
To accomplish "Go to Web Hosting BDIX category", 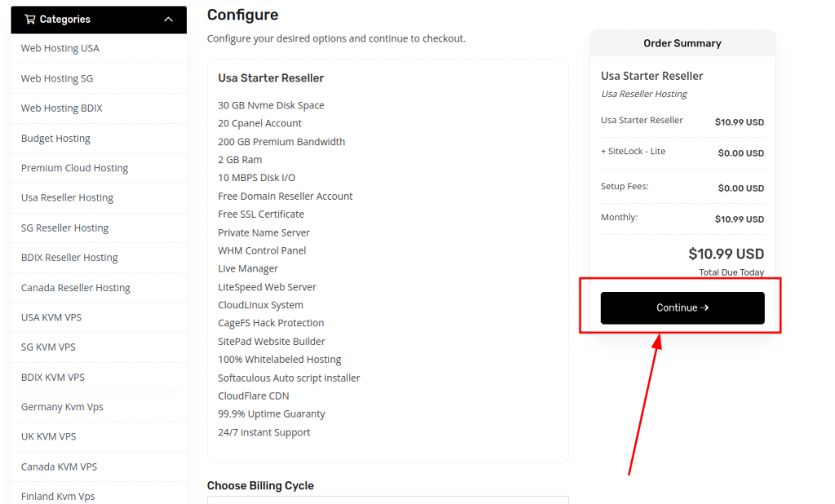I will tap(62, 108).
